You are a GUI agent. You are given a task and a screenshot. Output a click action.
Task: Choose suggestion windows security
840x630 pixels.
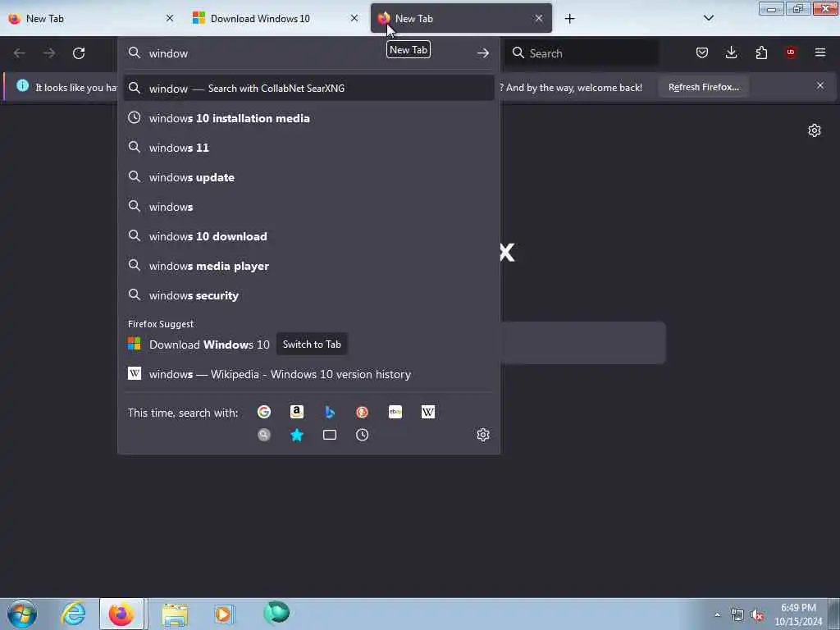308,295
